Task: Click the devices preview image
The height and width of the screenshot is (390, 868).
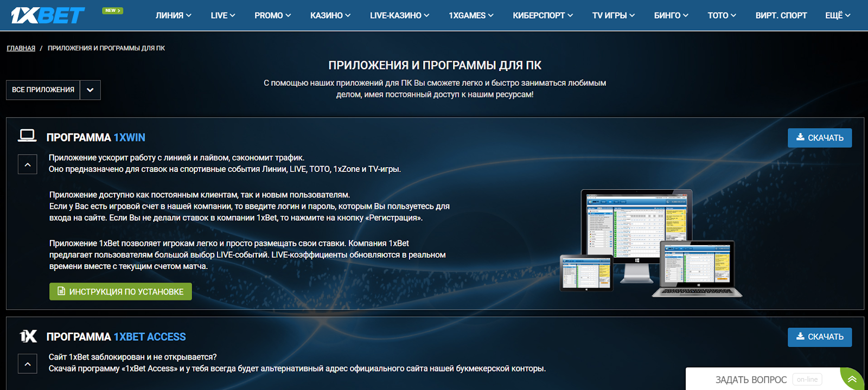Action: point(651,243)
